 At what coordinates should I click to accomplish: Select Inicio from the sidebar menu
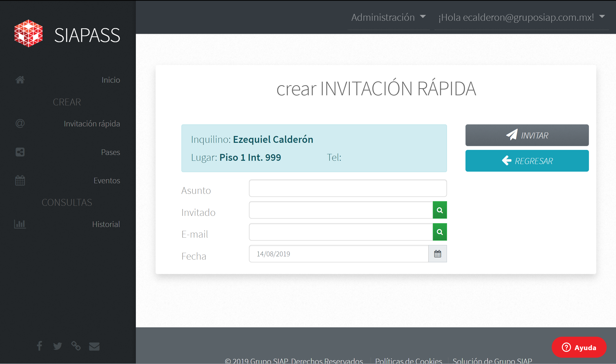(x=111, y=80)
